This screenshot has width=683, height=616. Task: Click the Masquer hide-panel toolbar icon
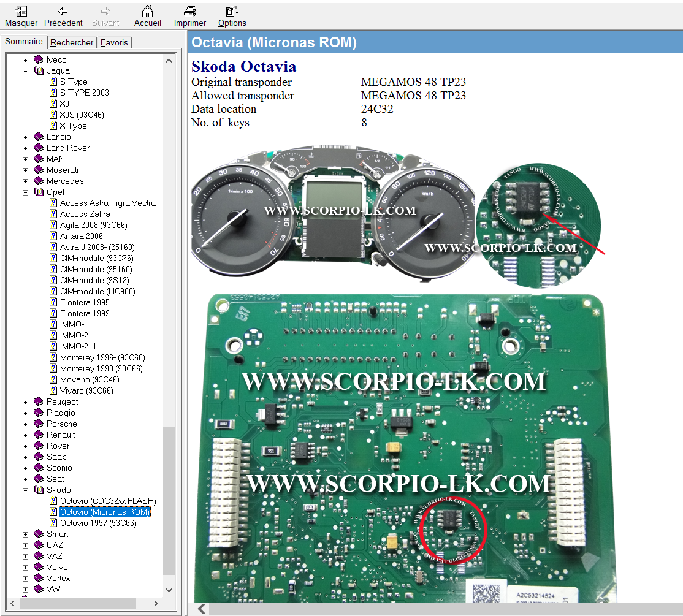pos(21,12)
